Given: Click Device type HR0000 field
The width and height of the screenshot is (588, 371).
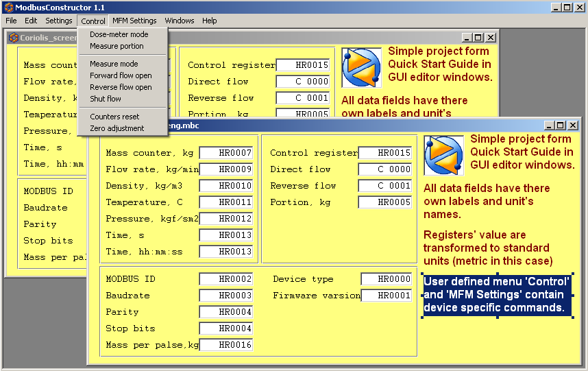Looking at the screenshot, I should (387, 279).
